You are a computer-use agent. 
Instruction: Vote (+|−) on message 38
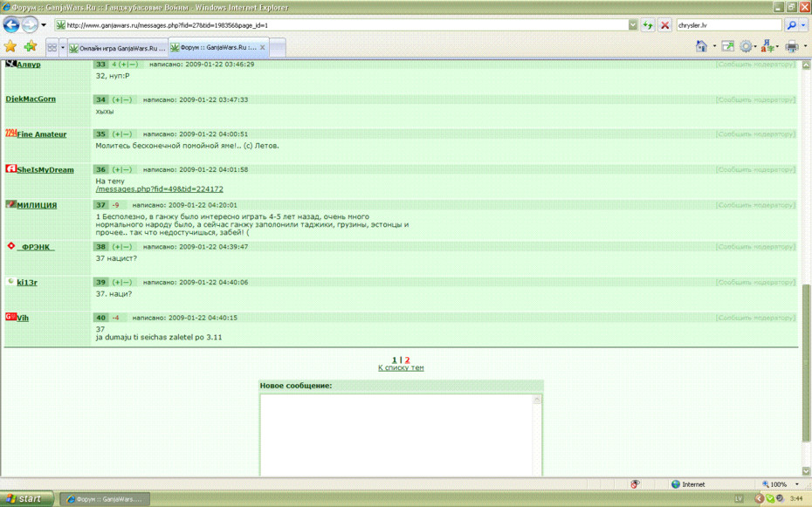click(x=122, y=247)
